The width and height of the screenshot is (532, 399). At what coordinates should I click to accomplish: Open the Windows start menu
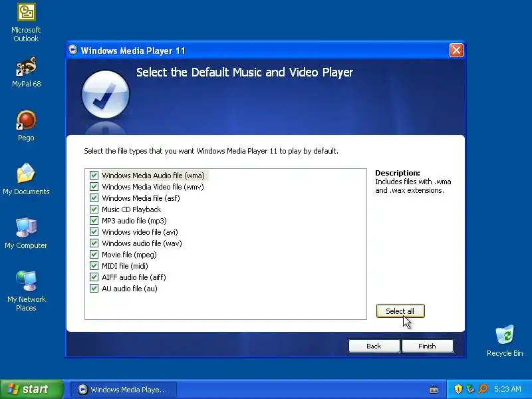coord(31,389)
